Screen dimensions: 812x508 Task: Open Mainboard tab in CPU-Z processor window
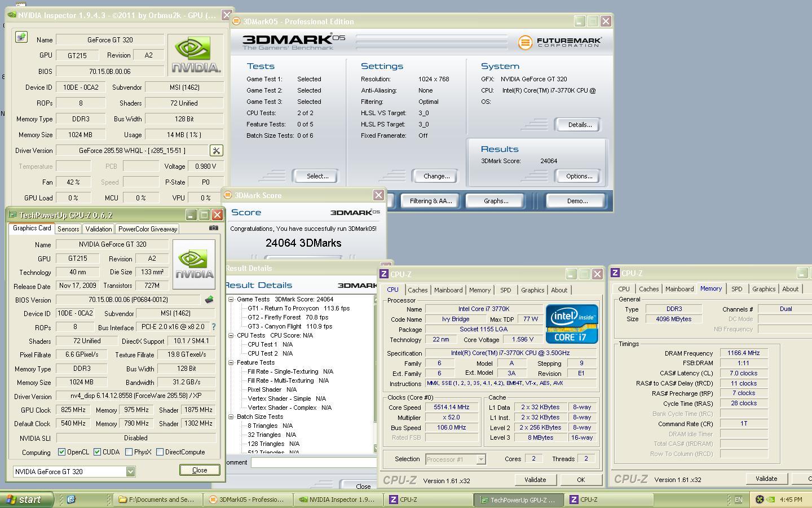coord(448,290)
